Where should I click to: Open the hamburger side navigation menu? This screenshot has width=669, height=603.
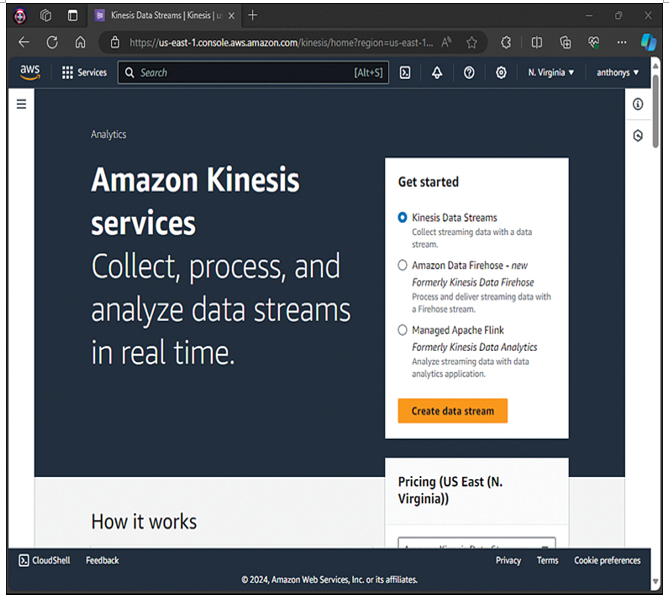21,104
